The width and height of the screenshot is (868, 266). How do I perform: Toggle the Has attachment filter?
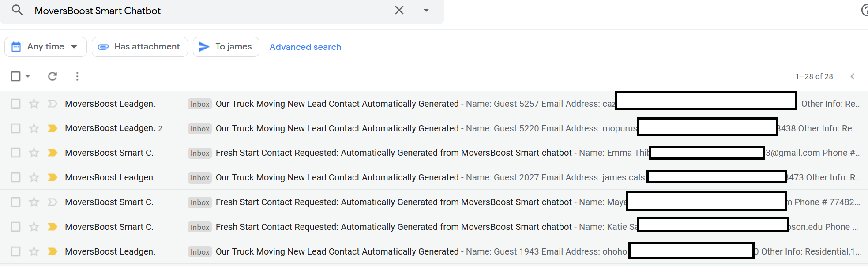tap(139, 47)
